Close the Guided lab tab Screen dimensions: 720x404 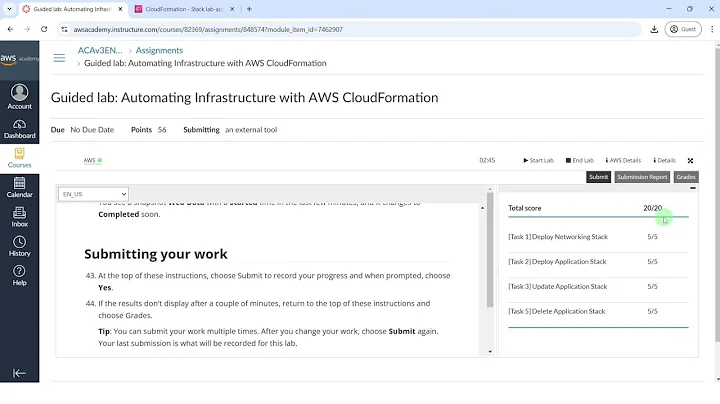(120, 9)
